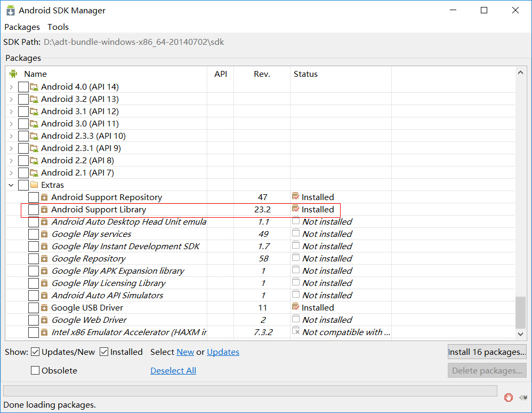Click the package icon of Android Auto API Simulators

click(44, 296)
